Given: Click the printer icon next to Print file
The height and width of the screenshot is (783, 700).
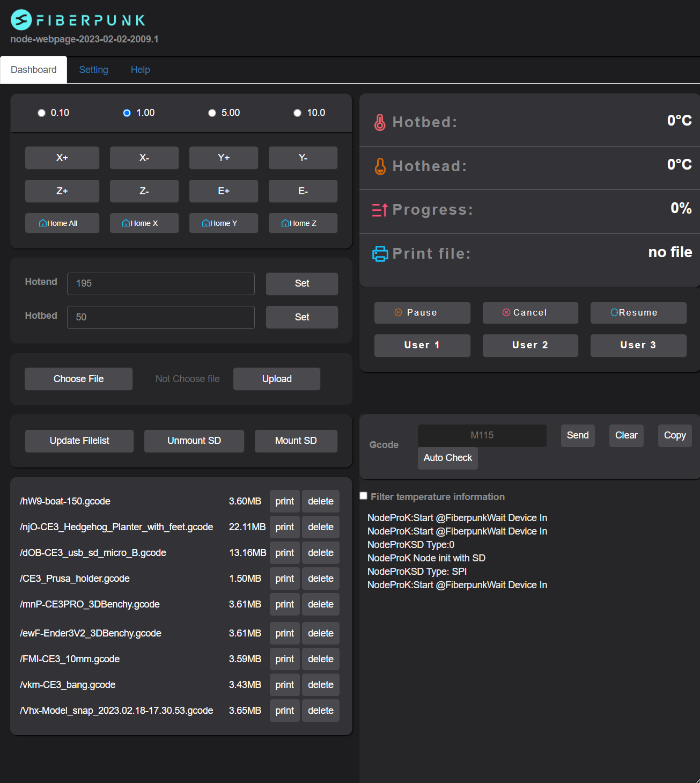Looking at the screenshot, I should click(x=380, y=253).
